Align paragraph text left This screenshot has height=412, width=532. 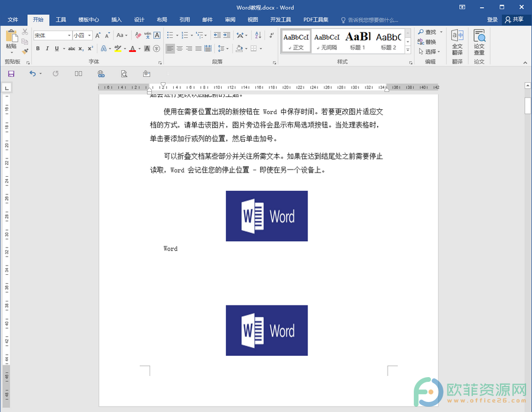[170, 48]
